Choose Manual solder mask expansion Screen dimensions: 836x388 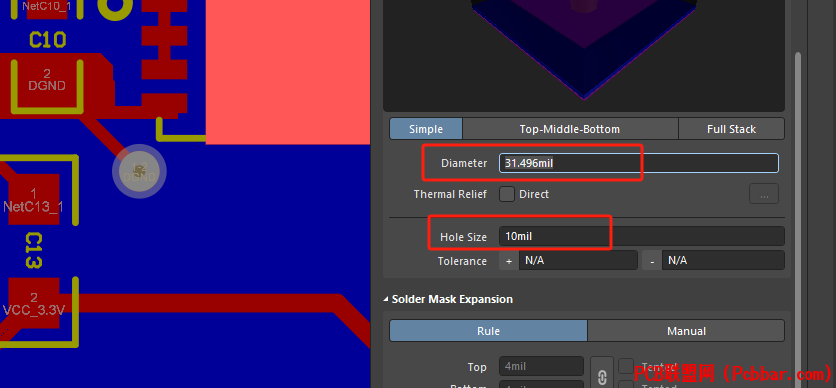click(x=686, y=331)
